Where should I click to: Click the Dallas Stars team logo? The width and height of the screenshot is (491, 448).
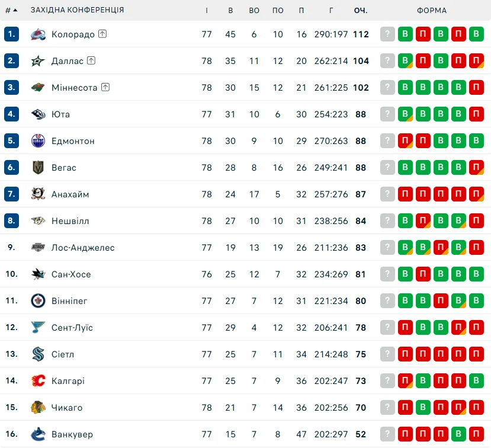pyautogui.click(x=38, y=61)
